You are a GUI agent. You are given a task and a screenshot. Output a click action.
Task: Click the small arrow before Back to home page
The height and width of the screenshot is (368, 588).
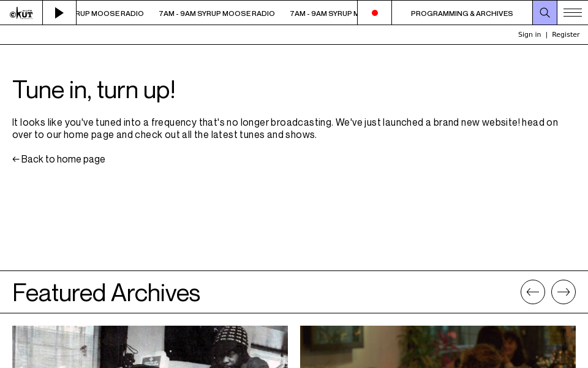pyautogui.click(x=16, y=159)
